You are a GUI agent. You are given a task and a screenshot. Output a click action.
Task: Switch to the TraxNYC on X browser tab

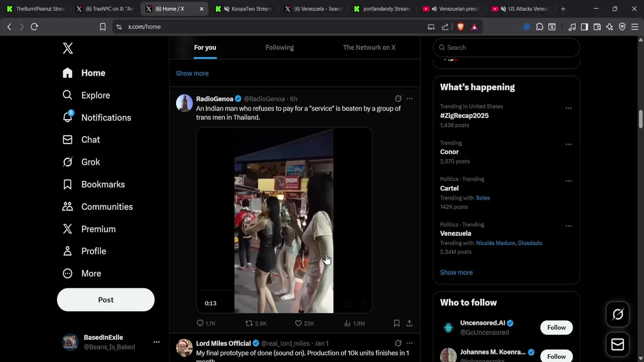(105, 9)
